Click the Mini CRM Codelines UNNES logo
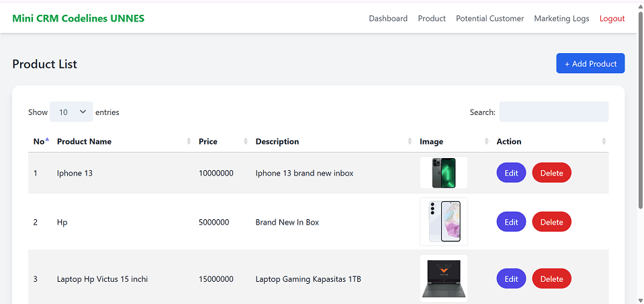 pos(79,19)
